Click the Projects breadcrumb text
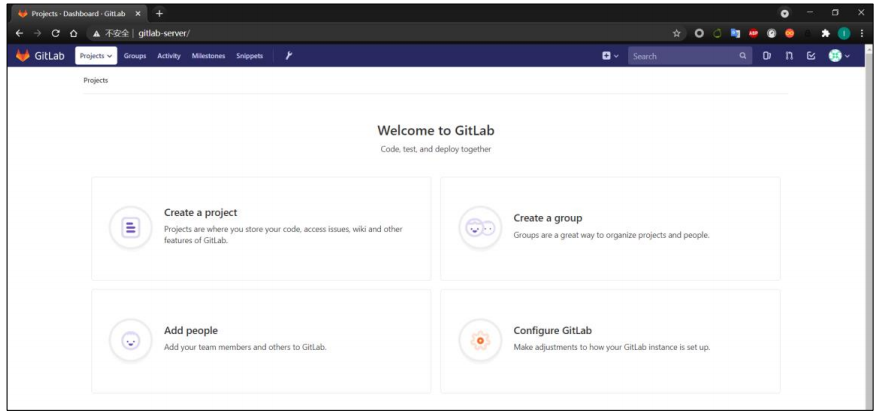 96,80
